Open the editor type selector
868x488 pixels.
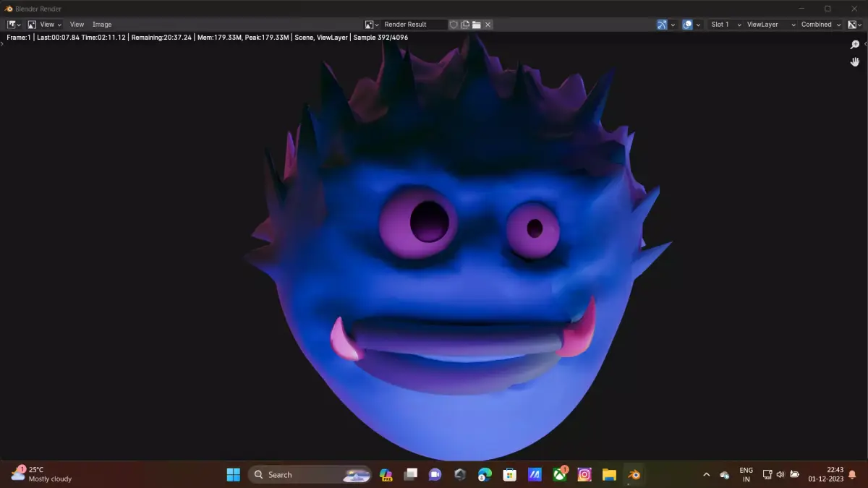click(x=14, y=25)
